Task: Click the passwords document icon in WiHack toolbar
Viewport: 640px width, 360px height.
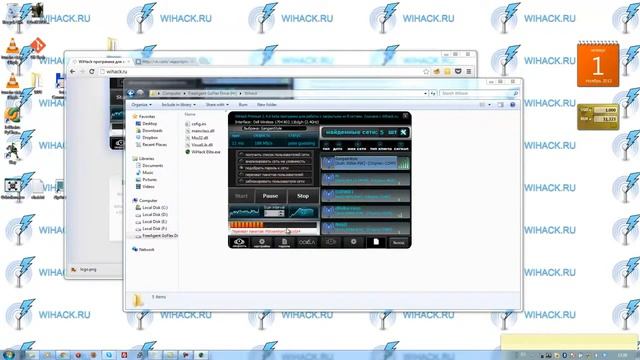Action: pos(284,242)
